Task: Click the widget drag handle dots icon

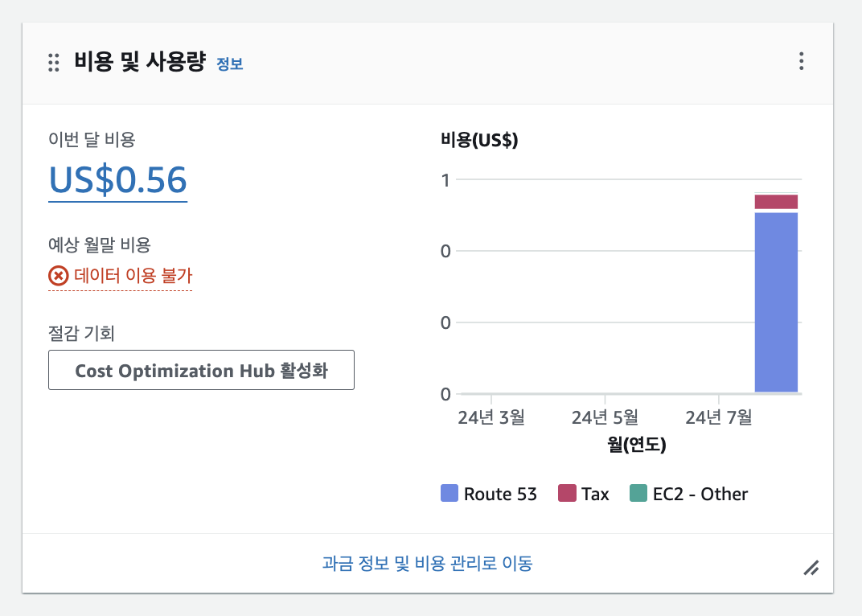Action: click(54, 62)
